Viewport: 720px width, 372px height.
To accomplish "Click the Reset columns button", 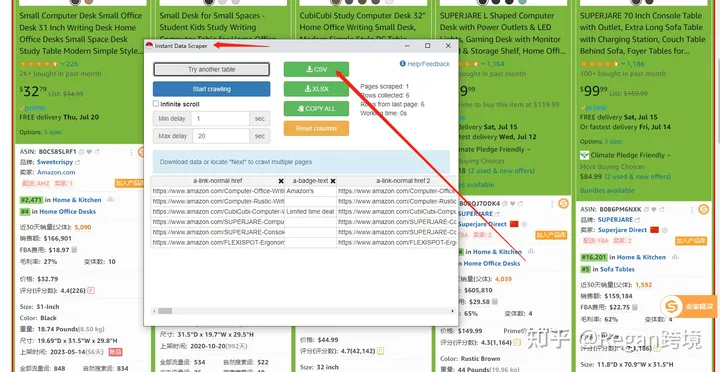I will [x=316, y=129].
